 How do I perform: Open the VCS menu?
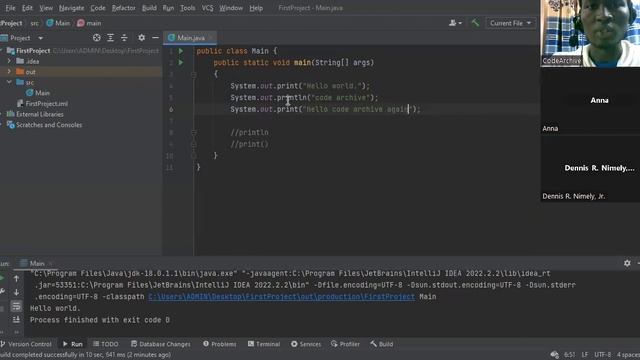pos(207,8)
